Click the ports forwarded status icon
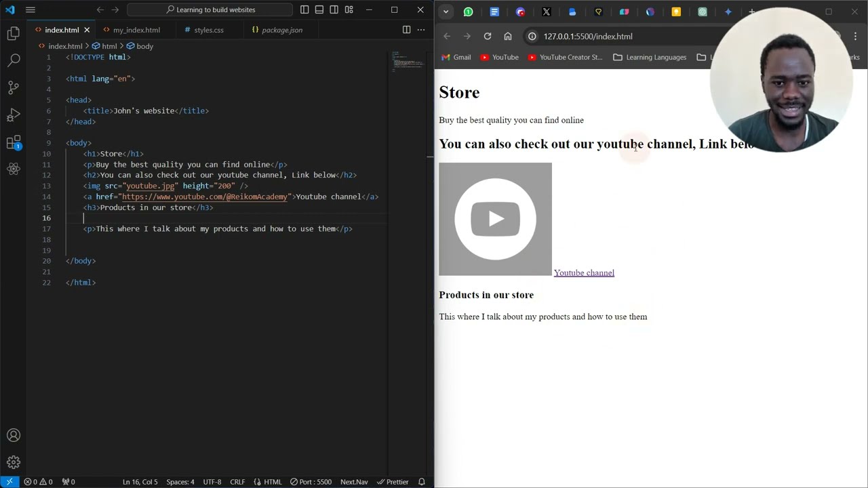Viewport: 868px width, 488px height. click(68, 482)
